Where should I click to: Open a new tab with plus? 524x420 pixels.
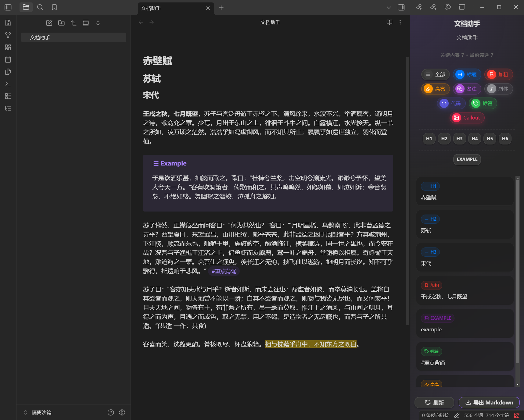pos(221,8)
